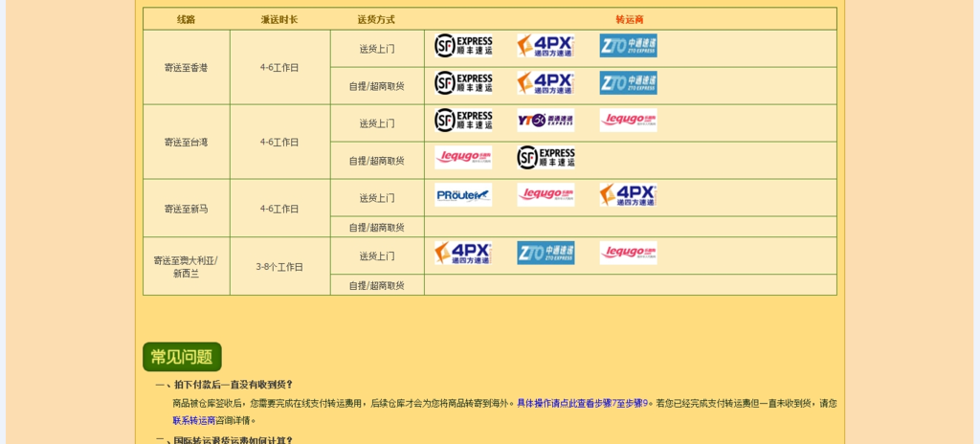Click 送货上门 in the Australia/New Zealand route
Screen dimensions: 980x444
point(377,255)
